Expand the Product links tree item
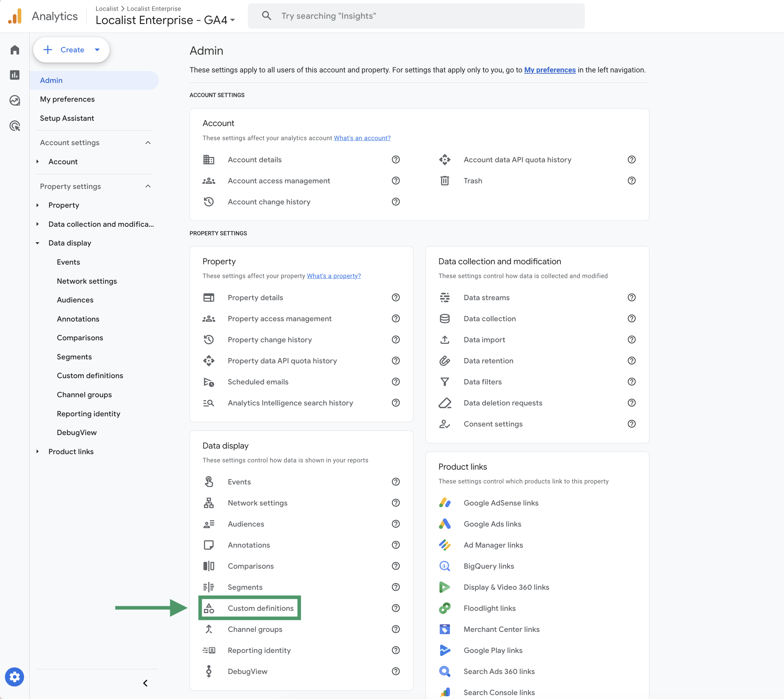This screenshot has width=784, height=699. click(38, 452)
